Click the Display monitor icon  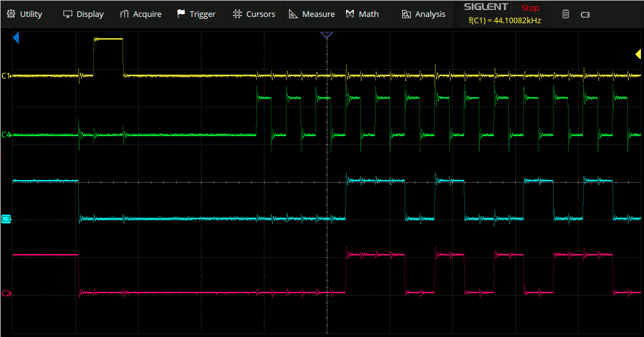[68, 14]
